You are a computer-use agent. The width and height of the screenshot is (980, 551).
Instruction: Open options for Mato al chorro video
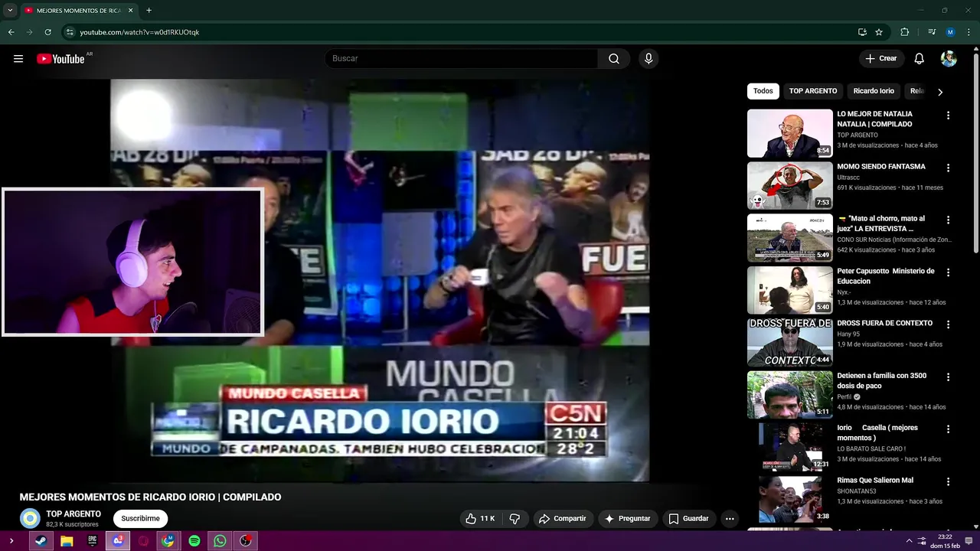pyautogui.click(x=948, y=220)
